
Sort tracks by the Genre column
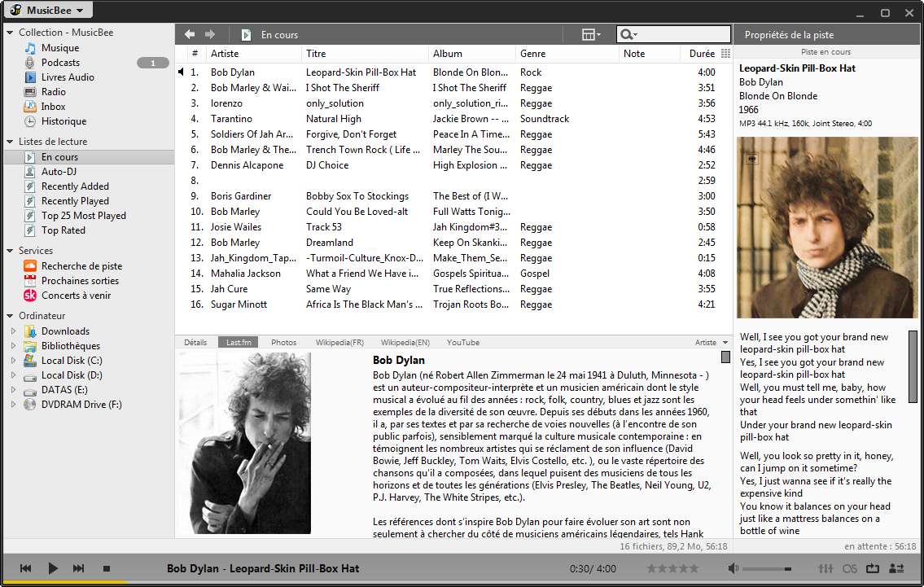567,54
